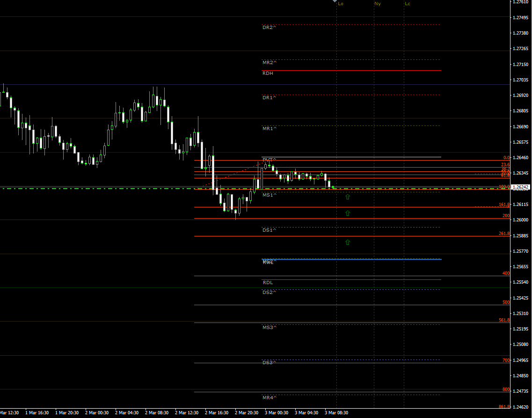Select the RDL level label
Viewport: 532px width, 418px height.
pyautogui.click(x=268, y=283)
